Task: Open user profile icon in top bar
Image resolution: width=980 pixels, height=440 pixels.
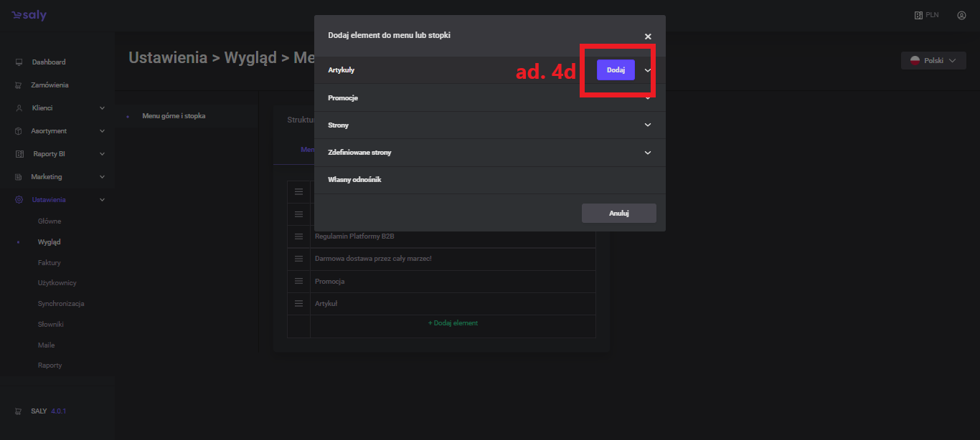Action: (961, 15)
